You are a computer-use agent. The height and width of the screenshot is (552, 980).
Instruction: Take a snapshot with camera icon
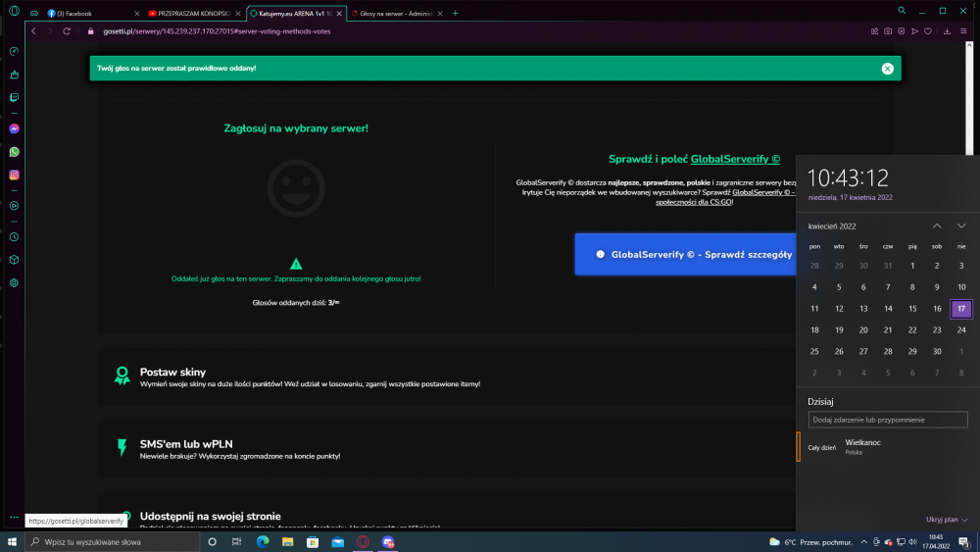point(888,31)
